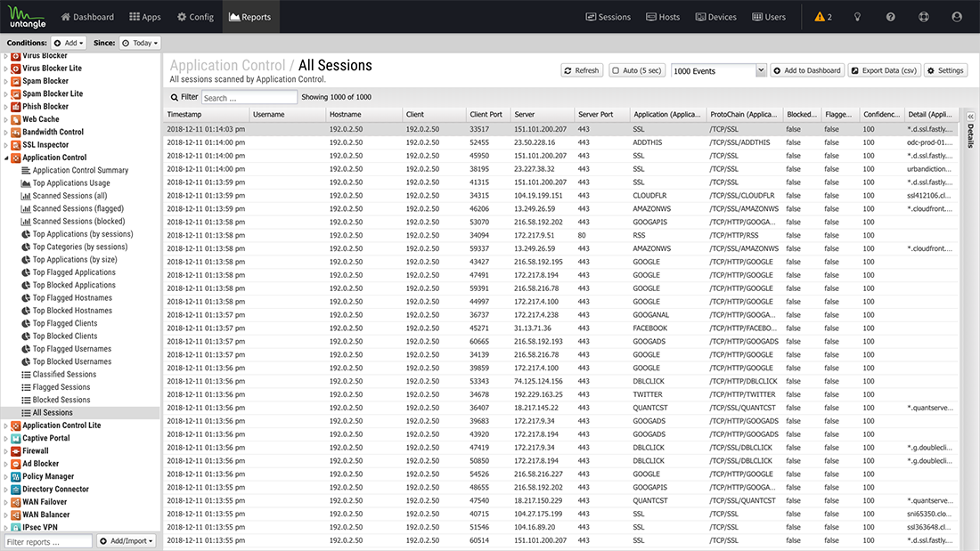Viewport: 980px width, 551px height.
Task: Click the WAN Balancer app icon
Action: click(x=16, y=515)
